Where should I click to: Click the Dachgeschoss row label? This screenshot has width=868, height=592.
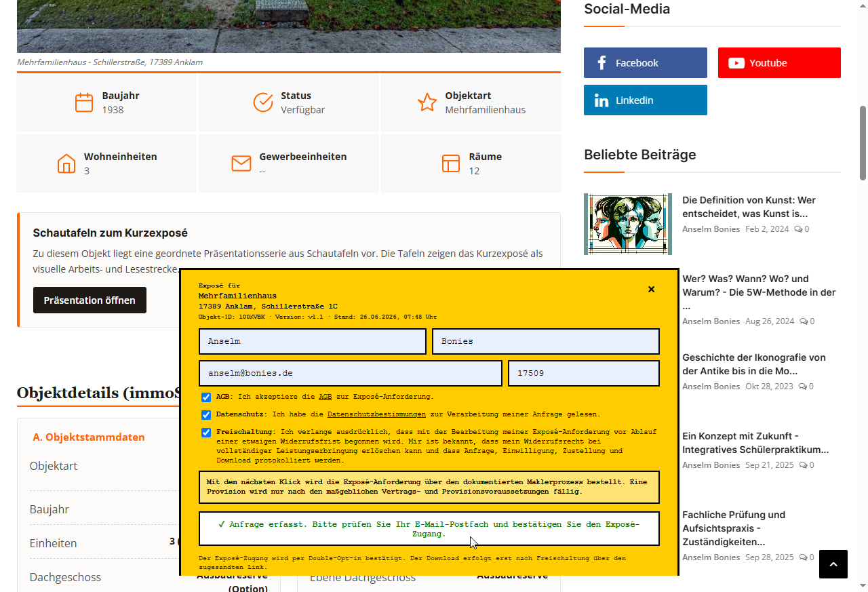point(65,577)
